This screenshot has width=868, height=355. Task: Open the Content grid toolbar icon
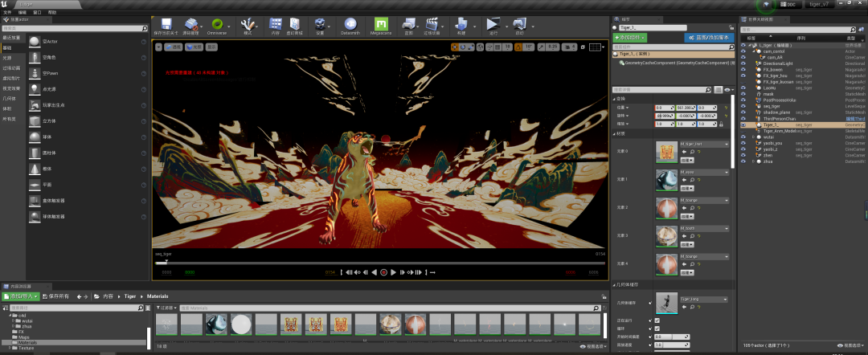(x=275, y=24)
